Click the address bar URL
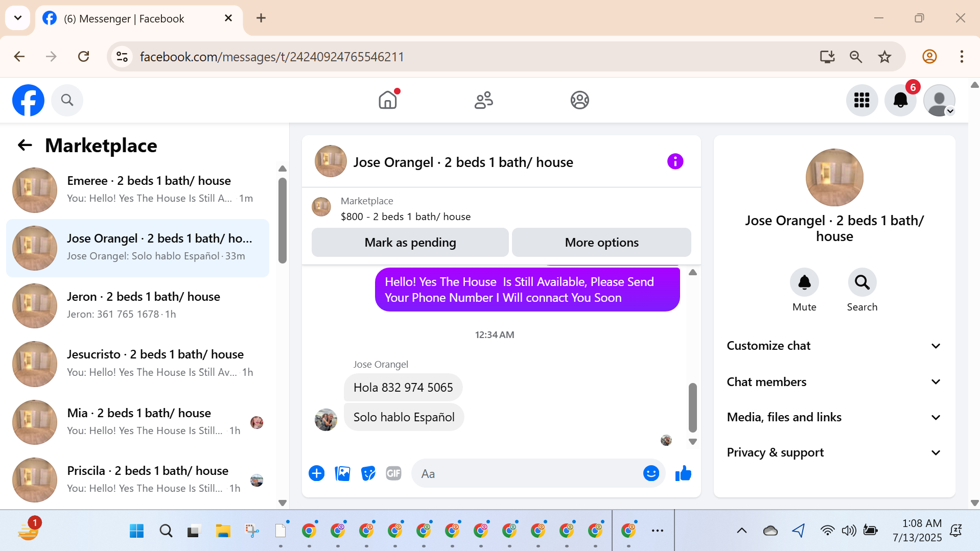Viewport: 980px width, 551px height. (x=272, y=57)
